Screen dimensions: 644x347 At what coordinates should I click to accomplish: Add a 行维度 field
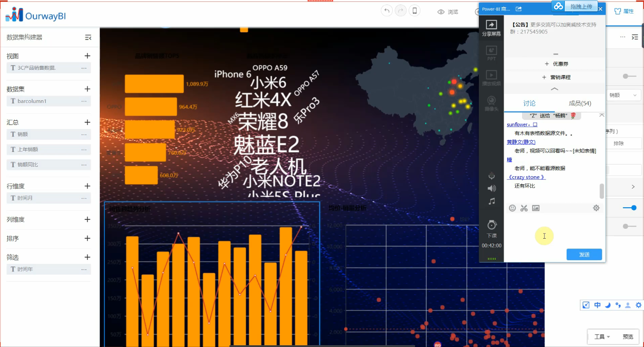[87, 186]
